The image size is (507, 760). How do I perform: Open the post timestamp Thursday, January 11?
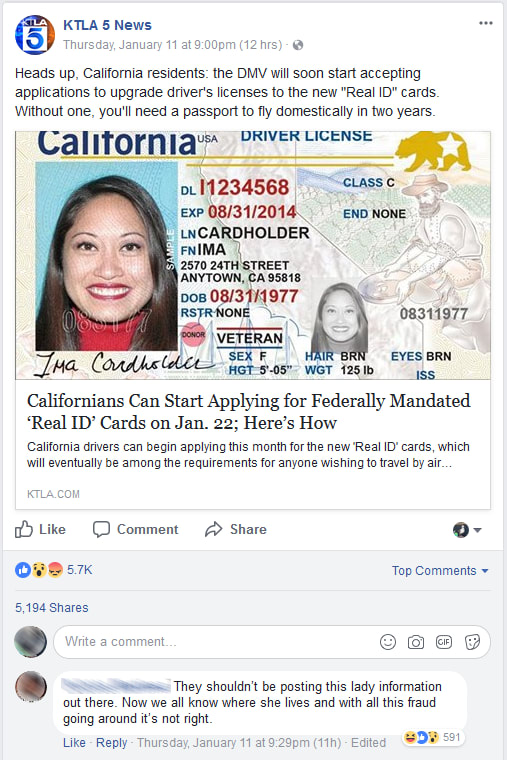(x=173, y=45)
